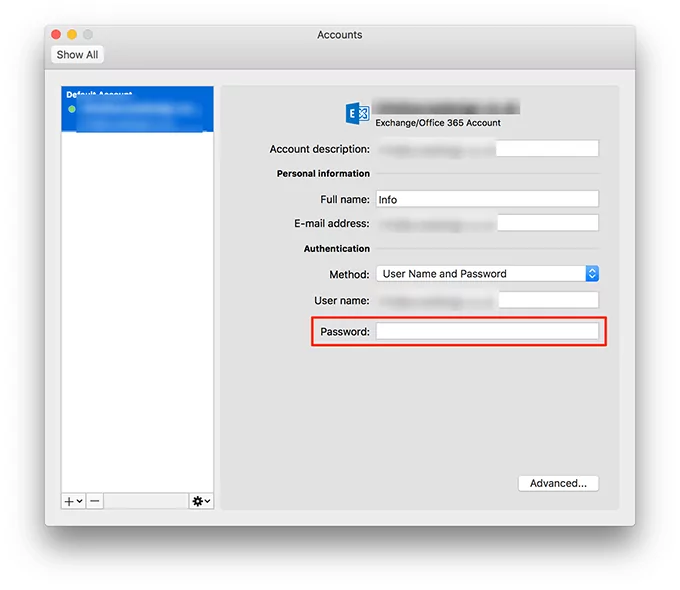Click the Exchange/Office 365 logo icon
Viewport: 680px width, 590px height.
357,113
